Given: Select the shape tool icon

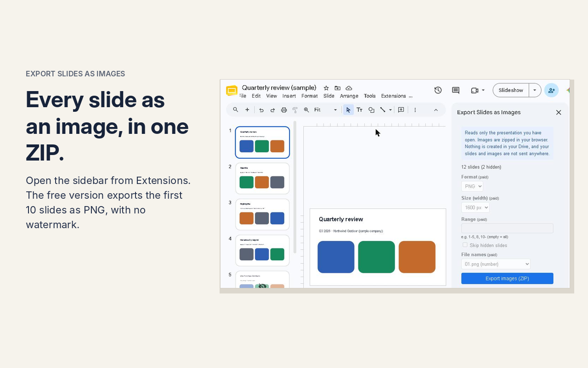Looking at the screenshot, I should coord(371,110).
